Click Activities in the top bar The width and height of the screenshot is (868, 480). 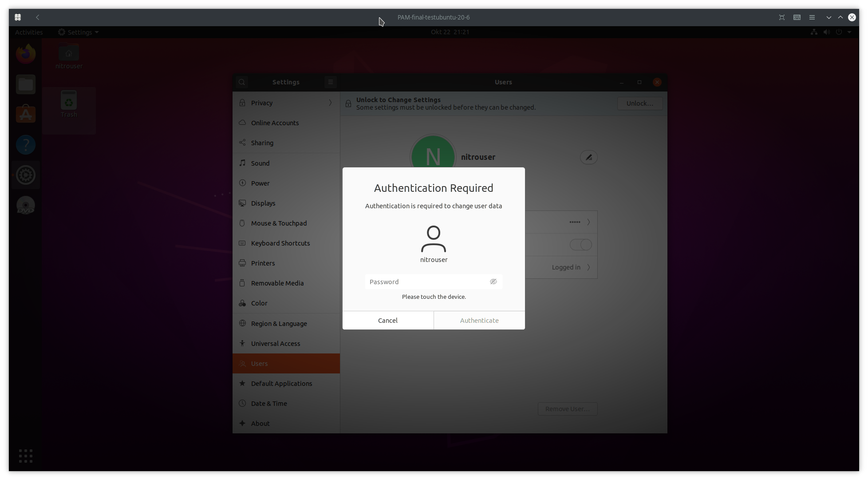click(x=29, y=32)
